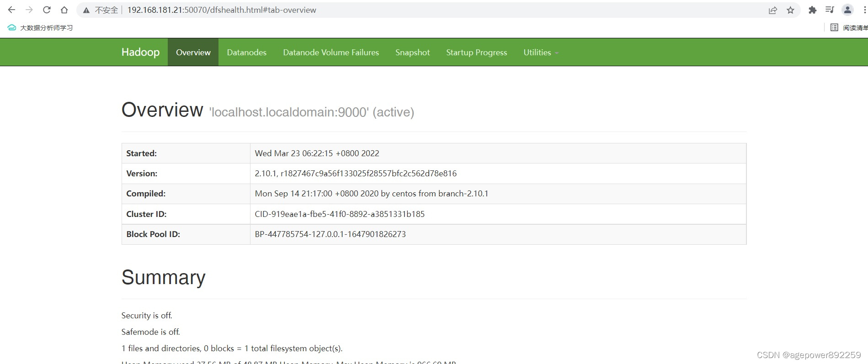Click the Block Pool ID value
Image resolution: width=868 pixels, height=364 pixels.
(330, 234)
